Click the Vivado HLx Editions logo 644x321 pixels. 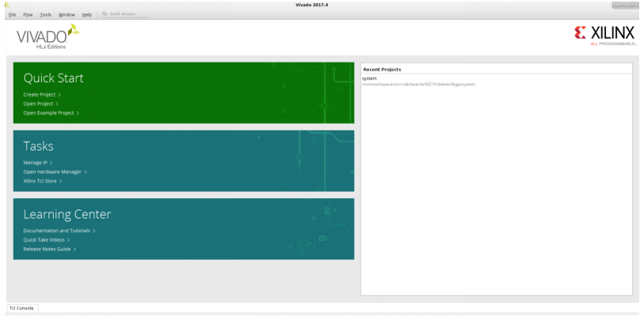pos(48,36)
